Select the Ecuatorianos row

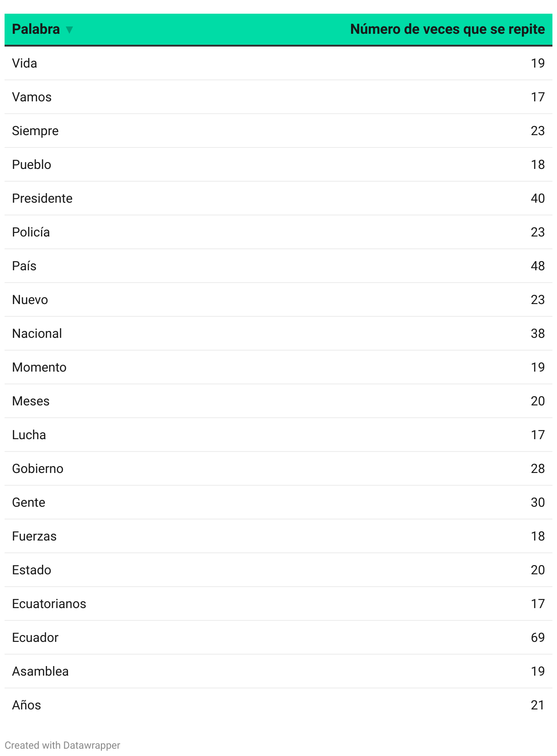[278, 604]
